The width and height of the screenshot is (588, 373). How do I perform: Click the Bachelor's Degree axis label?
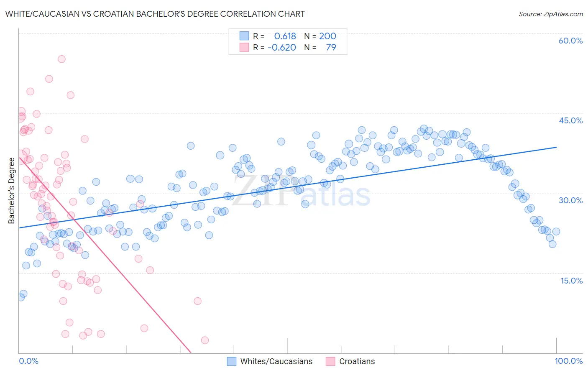pos(11,190)
